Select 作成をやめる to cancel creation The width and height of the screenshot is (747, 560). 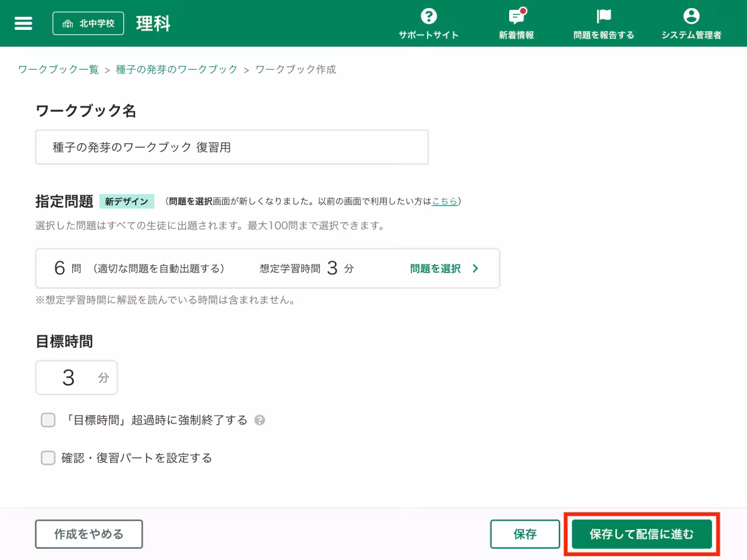pos(88,533)
